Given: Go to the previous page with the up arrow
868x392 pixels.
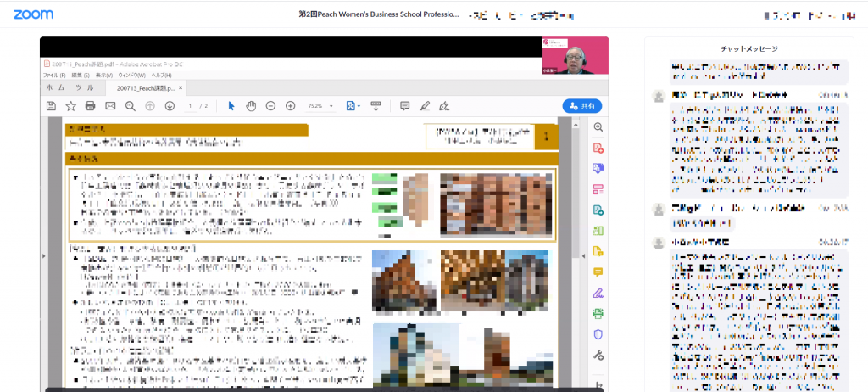Looking at the screenshot, I should pos(149,106).
